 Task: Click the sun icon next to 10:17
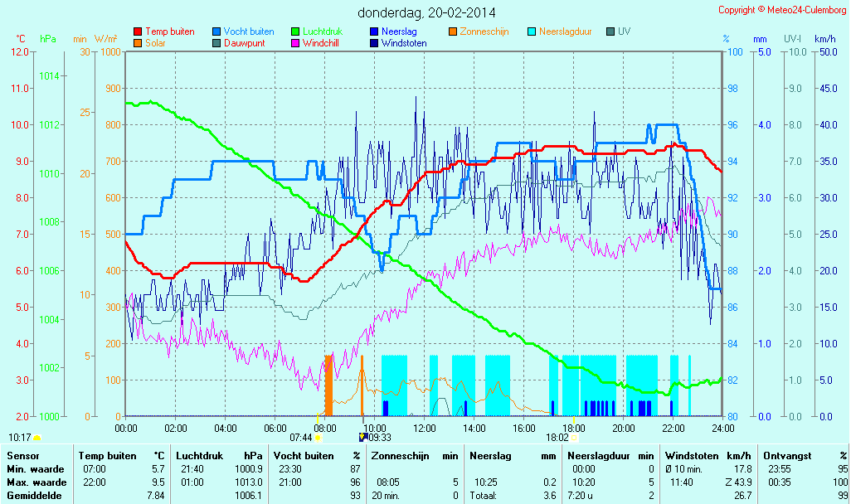[36, 437]
